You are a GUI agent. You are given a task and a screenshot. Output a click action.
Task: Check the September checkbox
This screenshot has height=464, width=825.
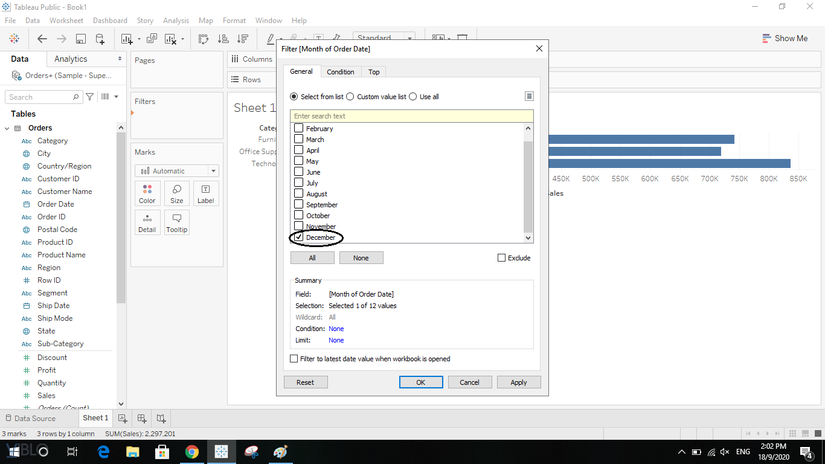click(x=299, y=204)
